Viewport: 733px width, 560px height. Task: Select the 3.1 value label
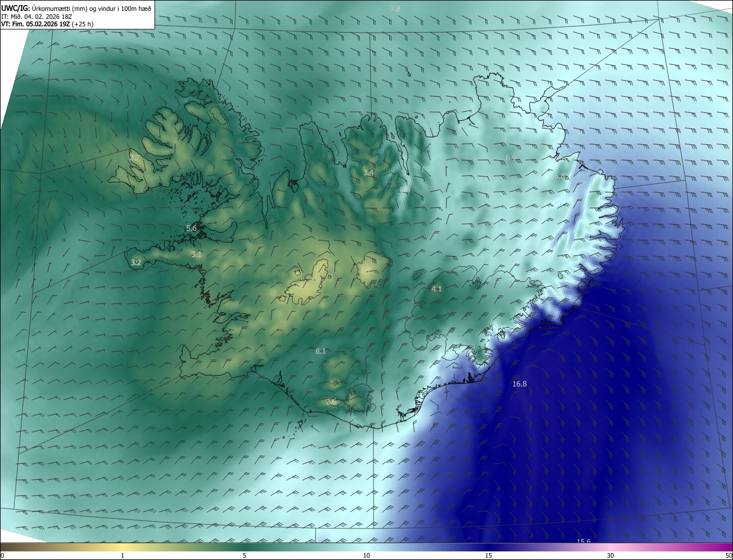click(196, 254)
